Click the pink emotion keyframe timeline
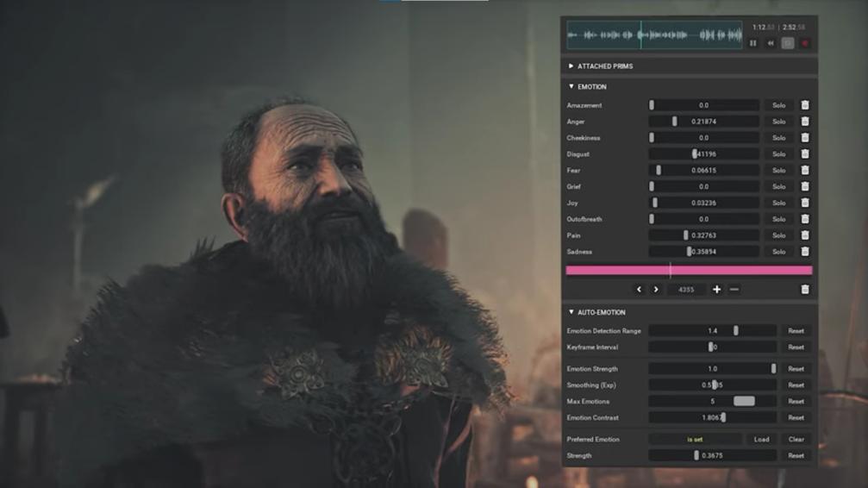Image resolution: width=868 pixels, height=488 pixels. (x=690, y=271)
